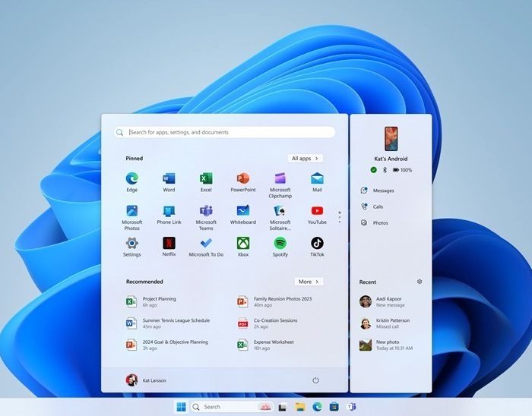Open the New photo recent item

(x=386, y=345)
